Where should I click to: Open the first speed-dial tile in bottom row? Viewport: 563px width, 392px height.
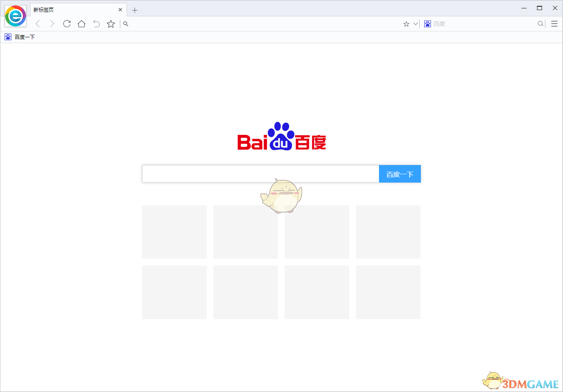[174, 292]
